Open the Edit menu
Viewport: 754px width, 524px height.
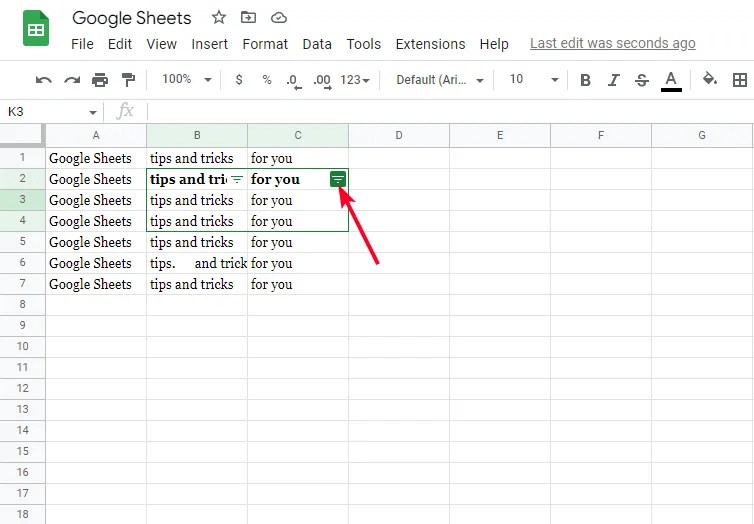click(120, 44)
